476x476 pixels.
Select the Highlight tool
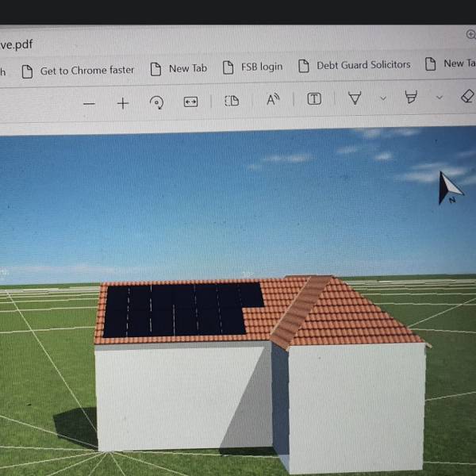(411, 97)
